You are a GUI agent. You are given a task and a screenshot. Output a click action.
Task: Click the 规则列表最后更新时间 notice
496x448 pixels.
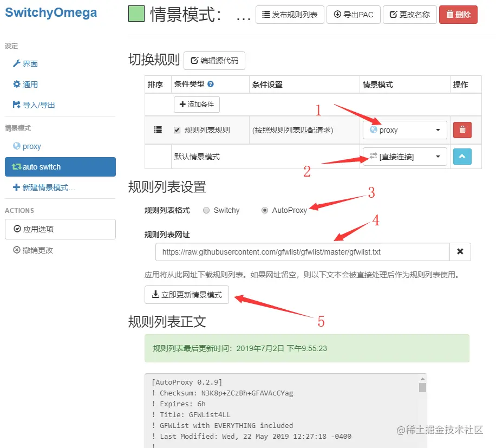coord(307,348)
